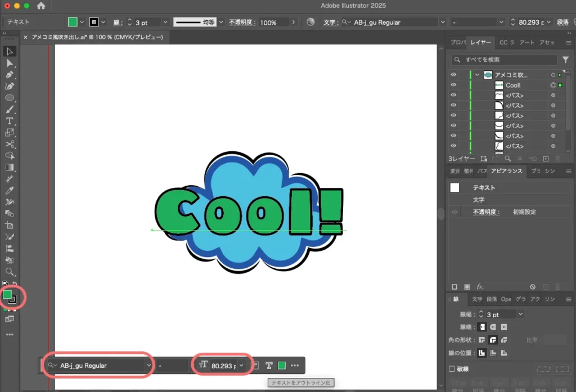Pick the Type (T) tool
Screen dimensions: 576x392
[x=10, y=121]
